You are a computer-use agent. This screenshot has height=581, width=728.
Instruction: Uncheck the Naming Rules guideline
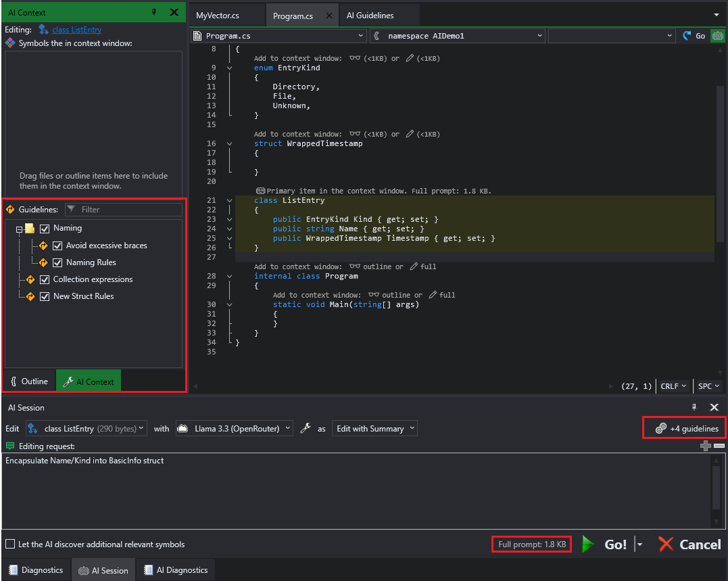(57, 263)
